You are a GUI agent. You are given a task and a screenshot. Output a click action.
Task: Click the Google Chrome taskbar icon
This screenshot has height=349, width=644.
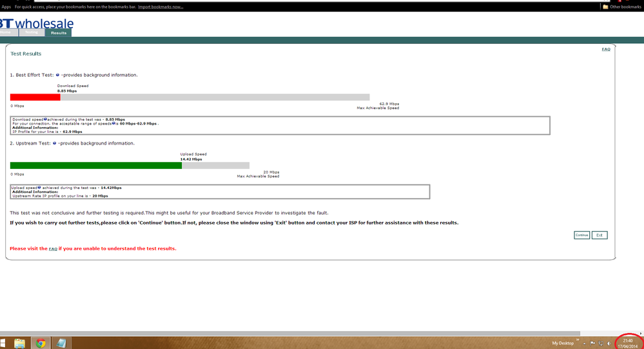click(x=40, y=343)
